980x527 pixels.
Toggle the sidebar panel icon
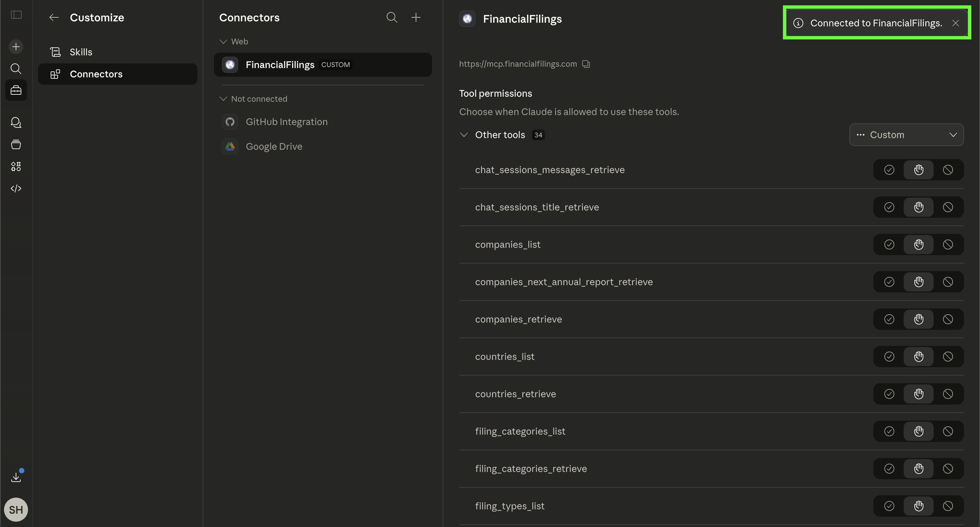(16, 15)
